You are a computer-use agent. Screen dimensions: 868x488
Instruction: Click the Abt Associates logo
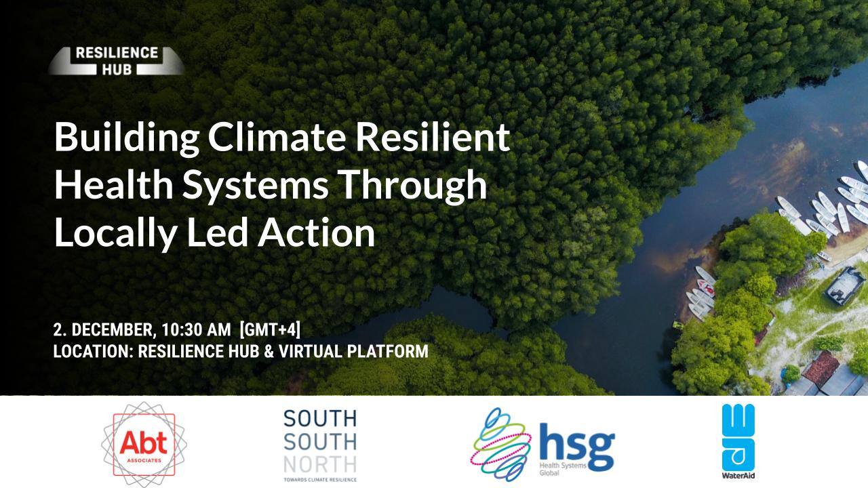pos(144,444)
